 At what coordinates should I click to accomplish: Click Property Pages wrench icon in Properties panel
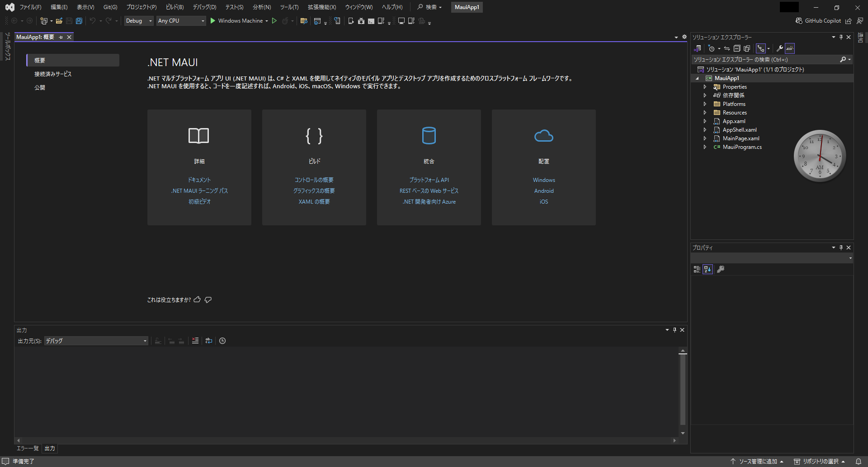coord(721,269)
